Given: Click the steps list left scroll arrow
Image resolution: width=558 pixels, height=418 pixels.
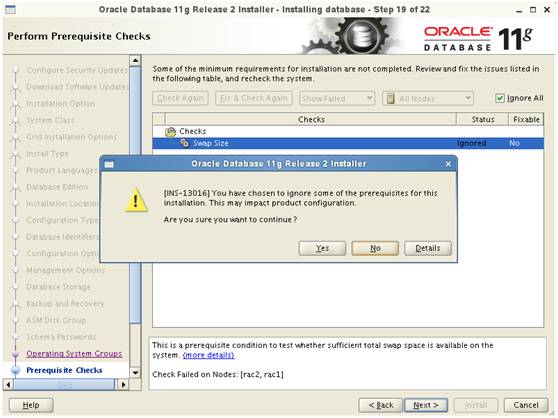Looking at the screenshot, I should point(9,385).
